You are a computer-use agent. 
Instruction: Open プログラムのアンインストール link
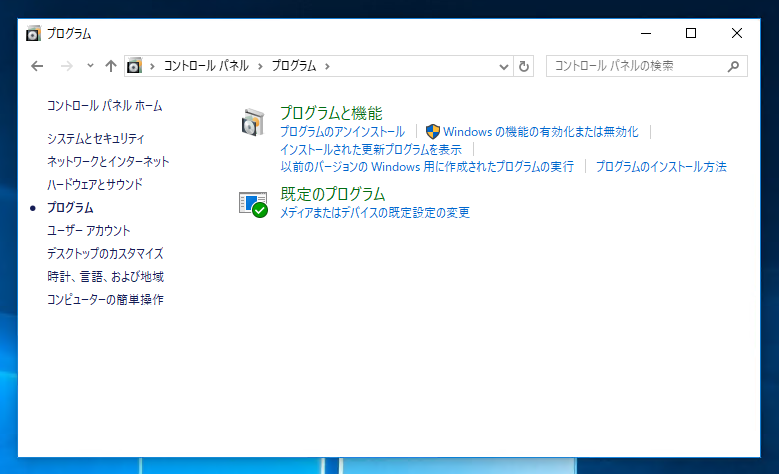coord(342,132)
